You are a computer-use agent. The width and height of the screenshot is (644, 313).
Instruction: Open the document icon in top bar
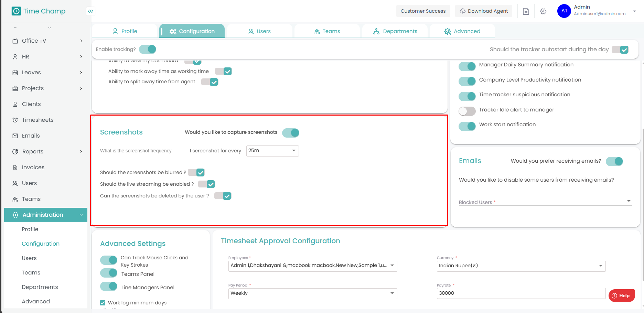(x=526, y=11)
